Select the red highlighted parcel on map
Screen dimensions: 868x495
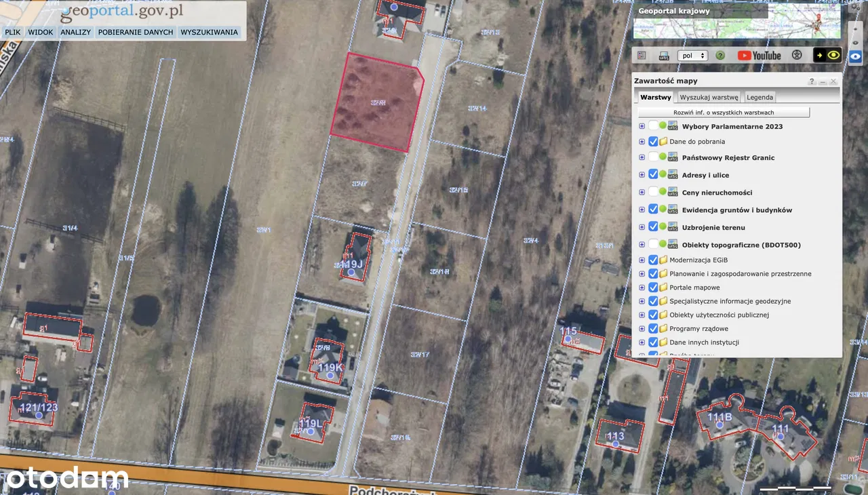(376, 102)
